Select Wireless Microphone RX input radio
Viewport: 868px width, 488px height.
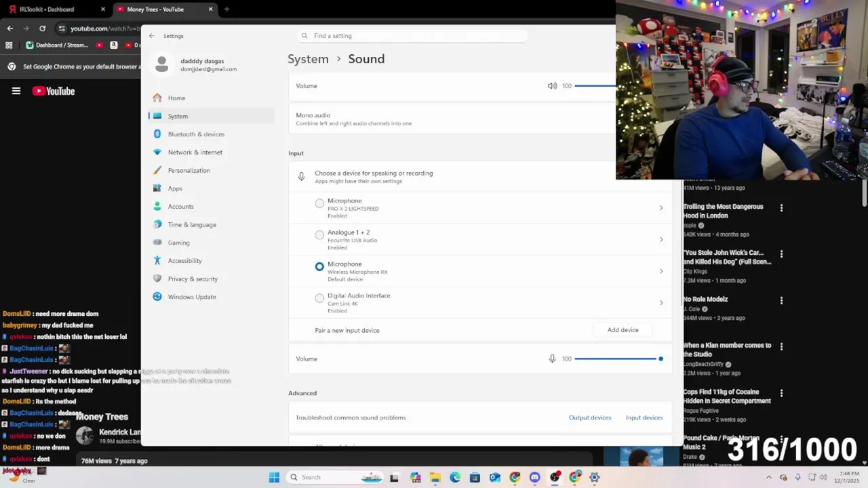(319, 266)
